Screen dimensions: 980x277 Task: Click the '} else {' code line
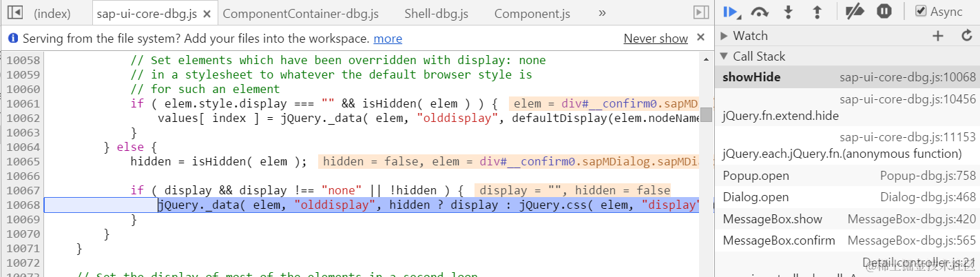click(131, 147)
